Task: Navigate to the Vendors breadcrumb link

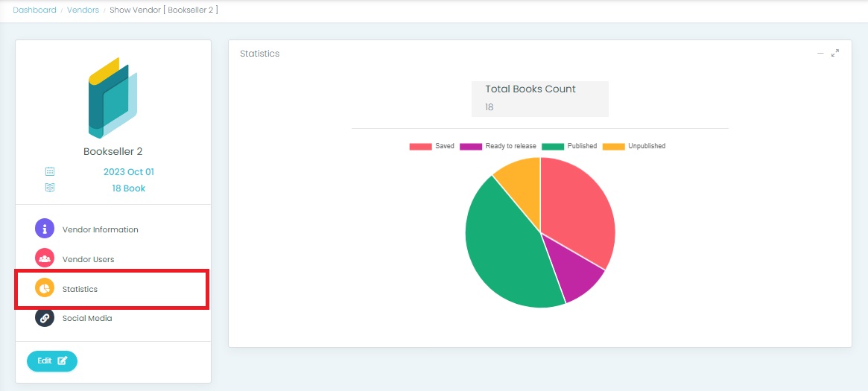Action: (83, 10)
